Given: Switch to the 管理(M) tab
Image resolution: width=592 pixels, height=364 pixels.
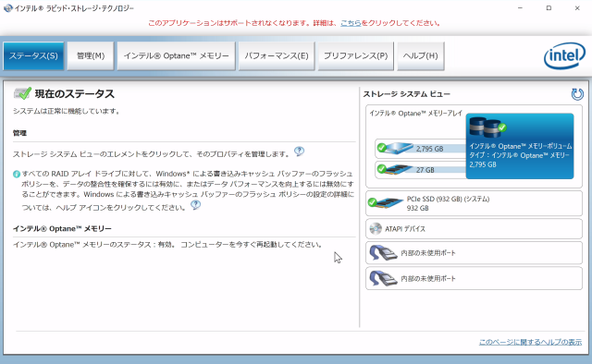Looking at the screenshot, I should 91,55.
